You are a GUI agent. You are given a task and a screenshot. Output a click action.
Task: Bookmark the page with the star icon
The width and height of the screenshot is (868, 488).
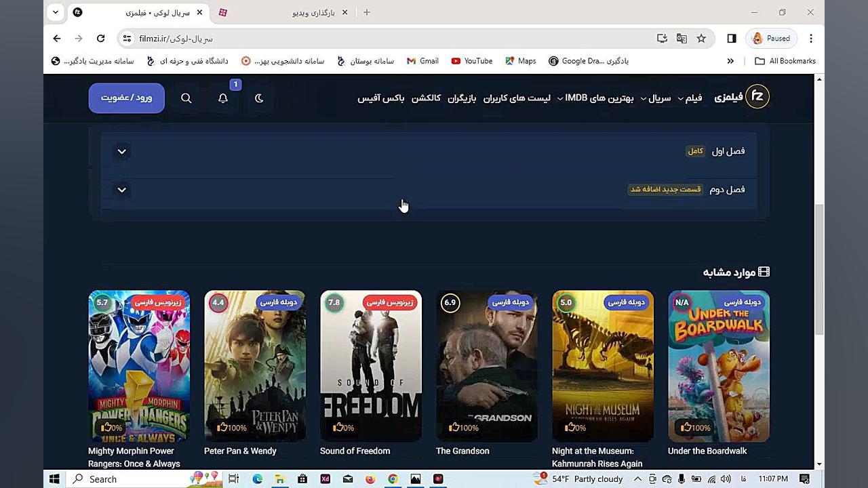(702, 39)
